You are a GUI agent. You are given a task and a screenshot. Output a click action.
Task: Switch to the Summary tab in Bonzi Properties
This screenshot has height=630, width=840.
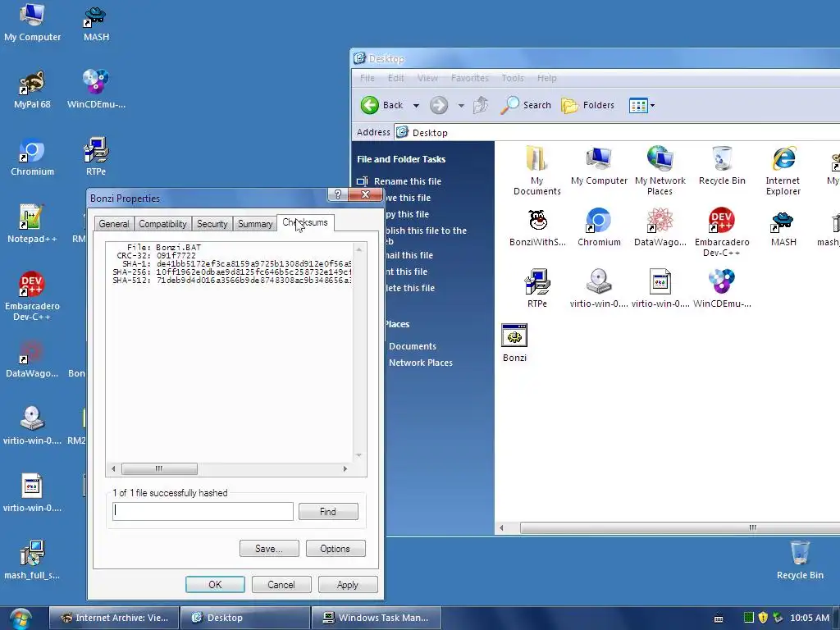(x=255, y=224)
